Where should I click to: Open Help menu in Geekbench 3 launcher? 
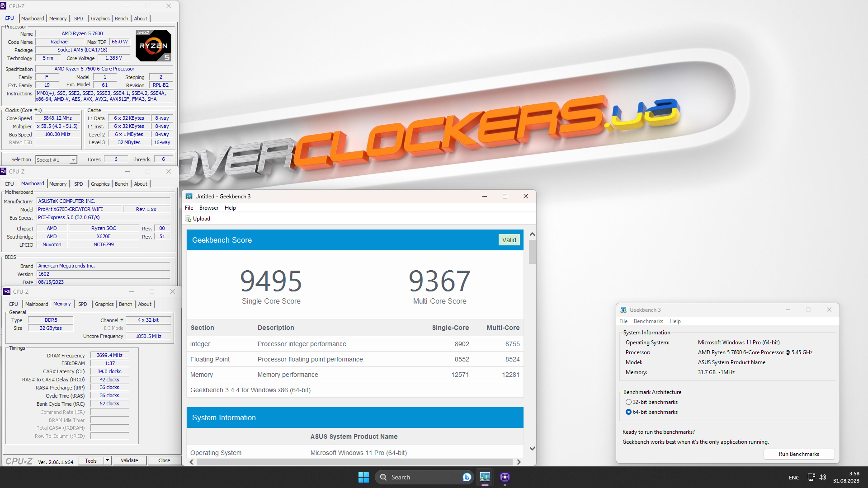pyautogui.click(x=675, y=321)
